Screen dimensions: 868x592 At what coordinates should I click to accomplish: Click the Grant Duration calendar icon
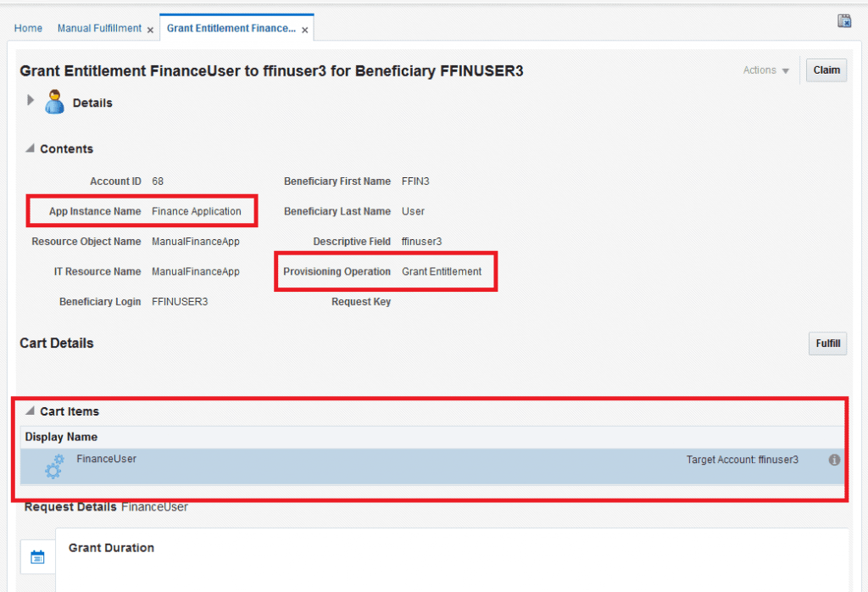pyautogui.click(x=37, y=557)
